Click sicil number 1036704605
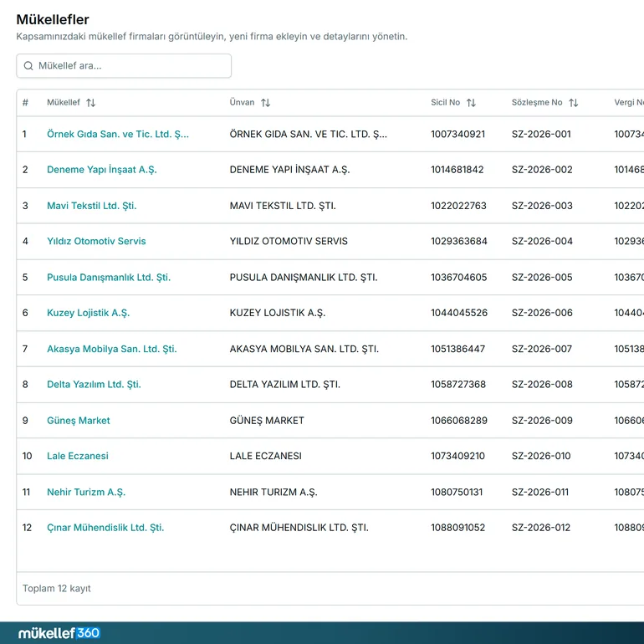The width and height of the screenshot is (644, 644). pyautogui.click(x=459, y=277)
